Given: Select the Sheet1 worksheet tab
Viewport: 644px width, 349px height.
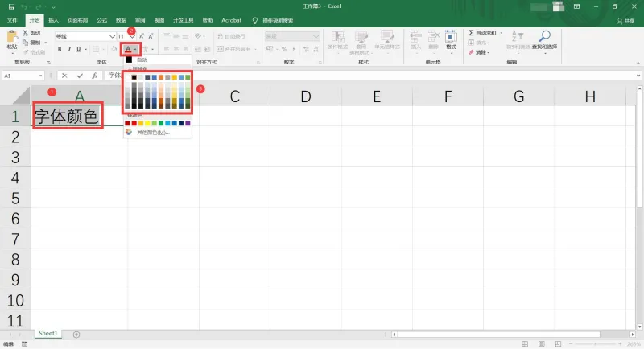Looking at the screenshot, I should click(x=47, y=334).
